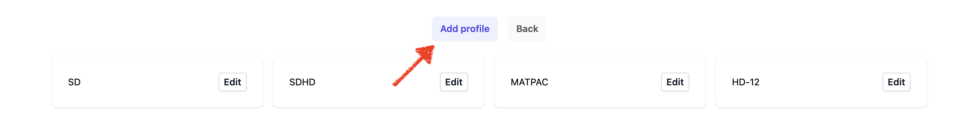Edit the SDHD profile

click(x=454, y=82)
